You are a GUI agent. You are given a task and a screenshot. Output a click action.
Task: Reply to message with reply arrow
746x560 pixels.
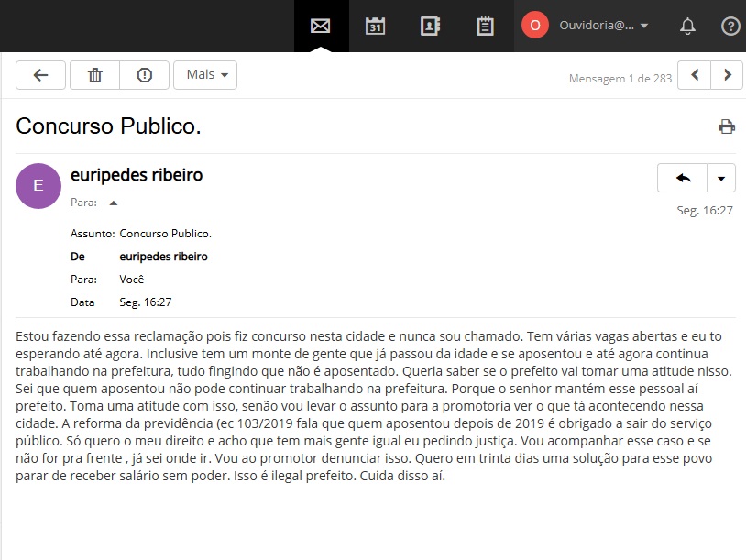[683, 178]
